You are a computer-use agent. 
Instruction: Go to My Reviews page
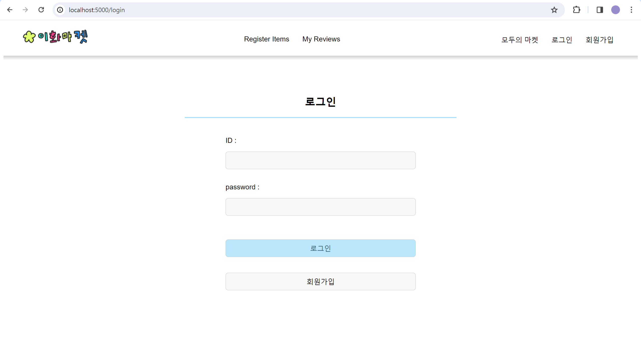pos(321,39)
